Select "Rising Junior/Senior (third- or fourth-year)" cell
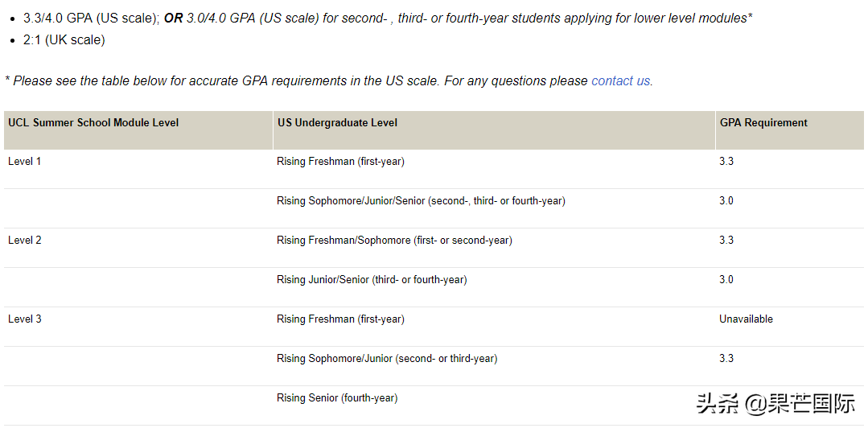 [372, 280]
